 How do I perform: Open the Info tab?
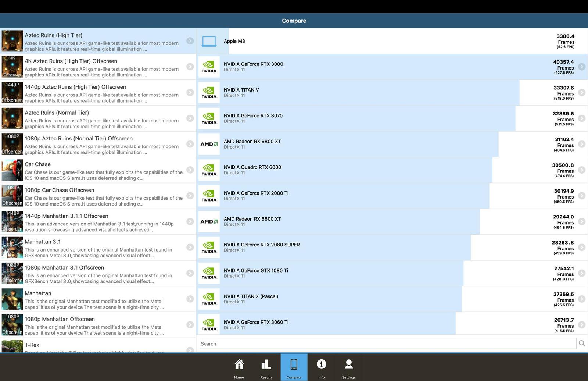[322, 367]
